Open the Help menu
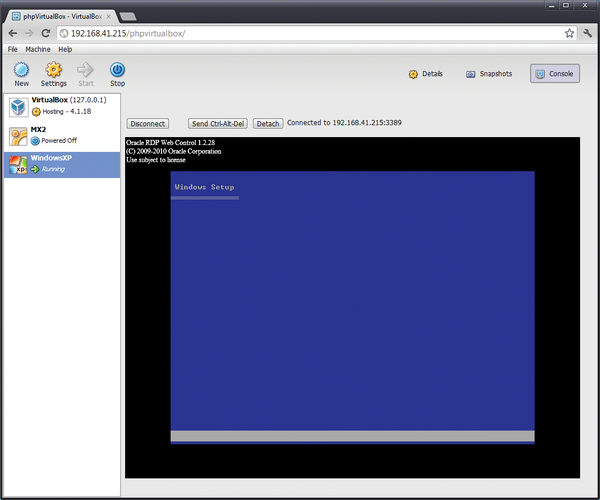 65,49
